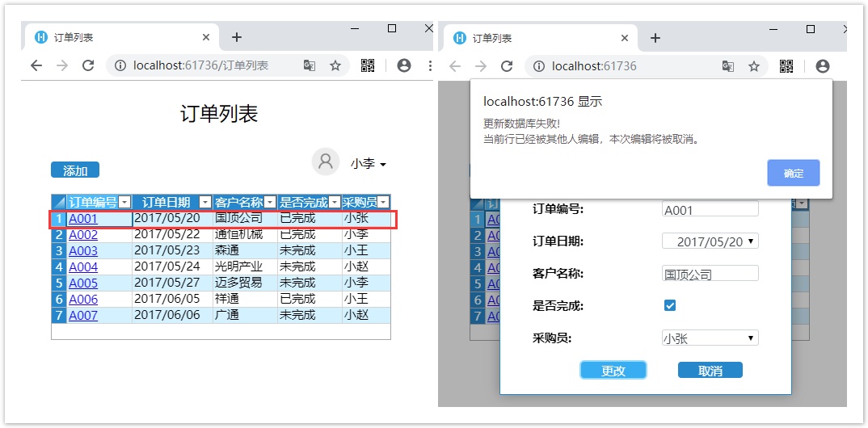The height and width of the screenshot is (428, 868).
Task: Reload the right browser window page
Action: (507, 66)
